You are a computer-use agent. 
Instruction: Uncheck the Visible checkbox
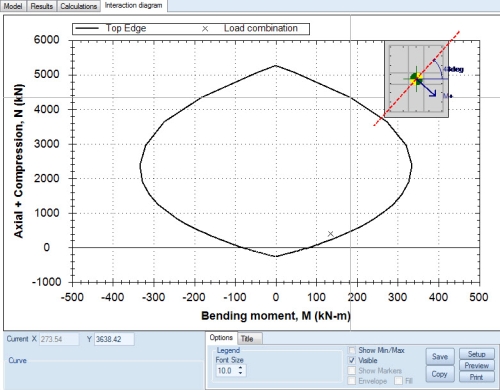pyautogui.click(x=352, y=360)
